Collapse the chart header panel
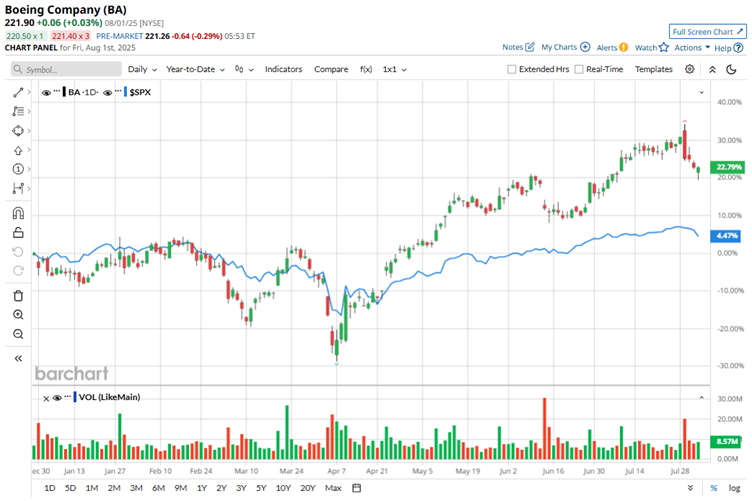 click(712, 70)
